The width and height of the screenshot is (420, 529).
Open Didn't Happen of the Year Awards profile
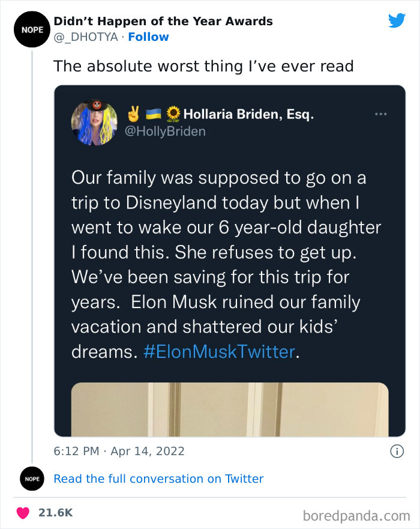[x=163, y=21]
